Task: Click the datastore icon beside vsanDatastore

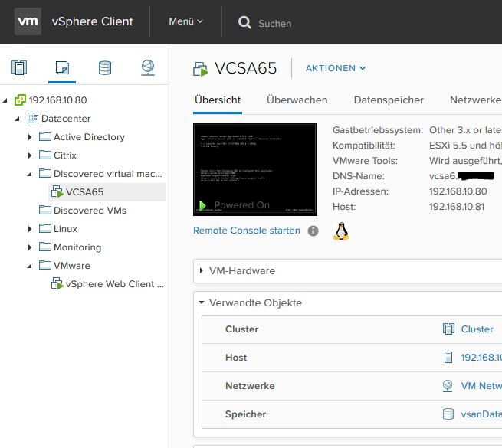Action: click(x=448, y=414)
